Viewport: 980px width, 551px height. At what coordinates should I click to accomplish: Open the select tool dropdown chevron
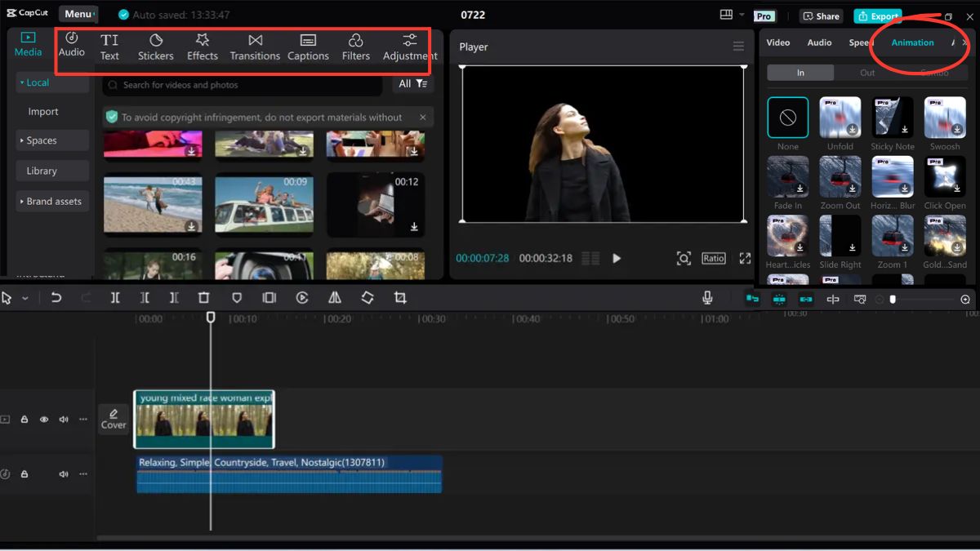pyautogui.click(x=25, y=299)
